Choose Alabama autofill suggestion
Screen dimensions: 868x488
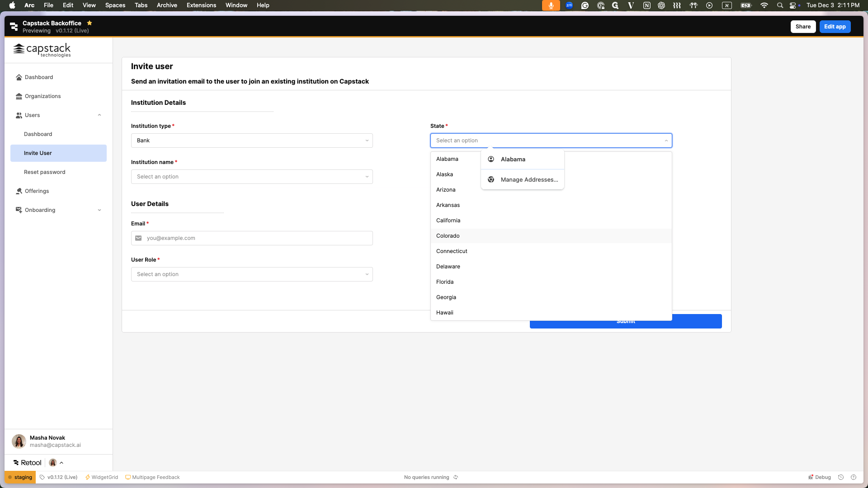[x=523, y=159]
